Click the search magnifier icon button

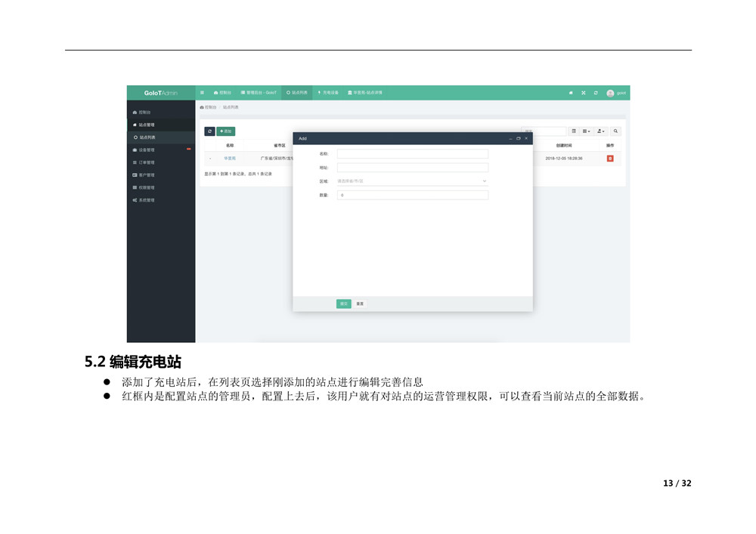pyautogui.click(x=615, y=131)
